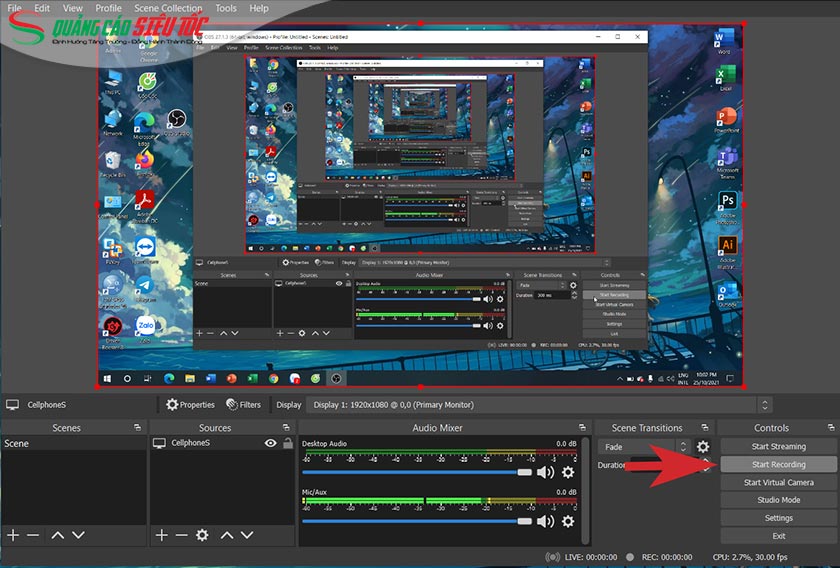Viewport: 840px width, 568px height.
Task: Click the Start Streaming button
Action: [778, 447]
